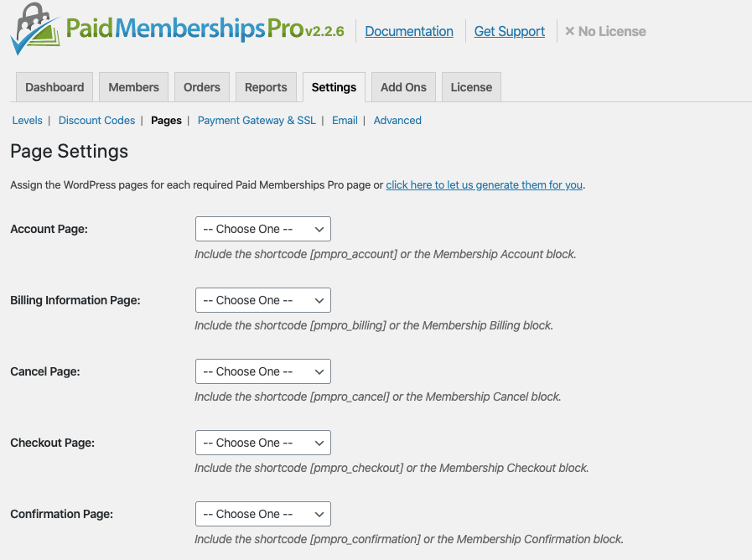Open the Discount Codes sub-page
752x560 pixels.
pos(97,121)
